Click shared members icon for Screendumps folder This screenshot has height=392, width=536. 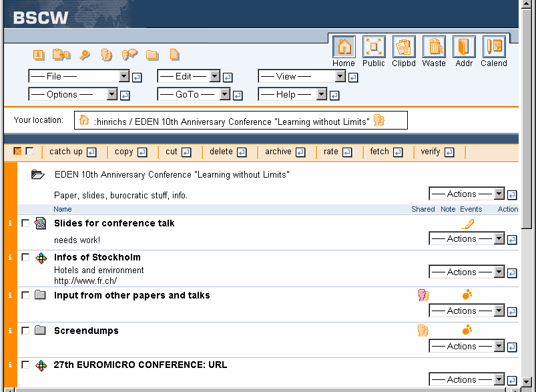point(423,330)
